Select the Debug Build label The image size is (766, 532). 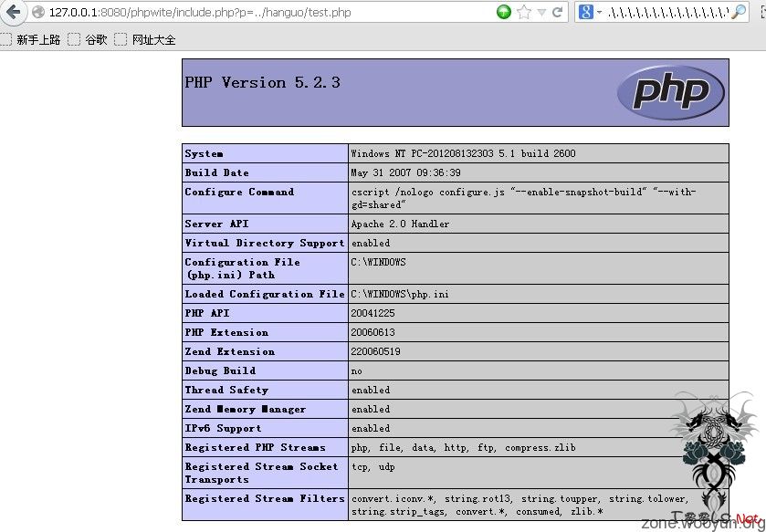220,370
